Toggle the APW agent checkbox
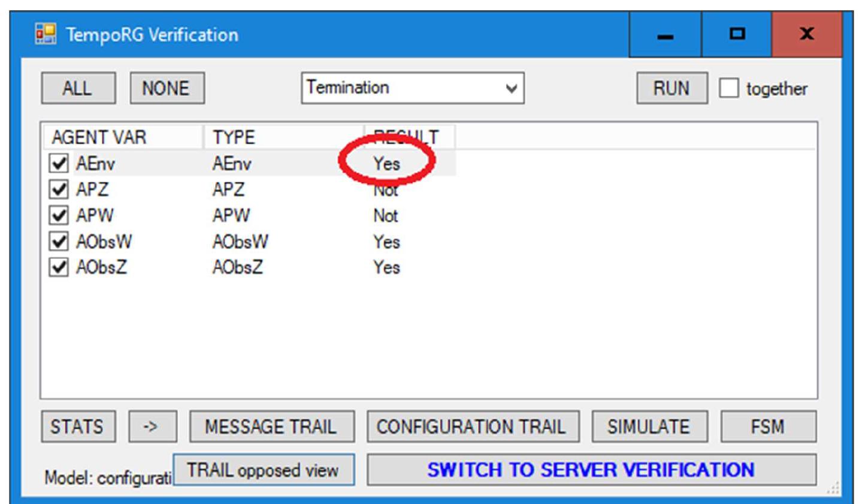This screenshot has height=504, width=859. click(59, 215)
